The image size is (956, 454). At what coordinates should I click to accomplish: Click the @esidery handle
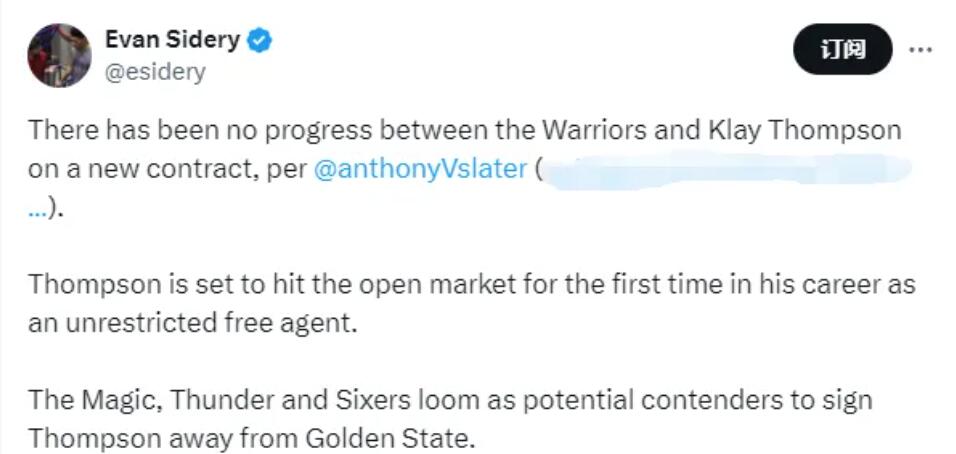pyautogui.click(x=155, y=71)
